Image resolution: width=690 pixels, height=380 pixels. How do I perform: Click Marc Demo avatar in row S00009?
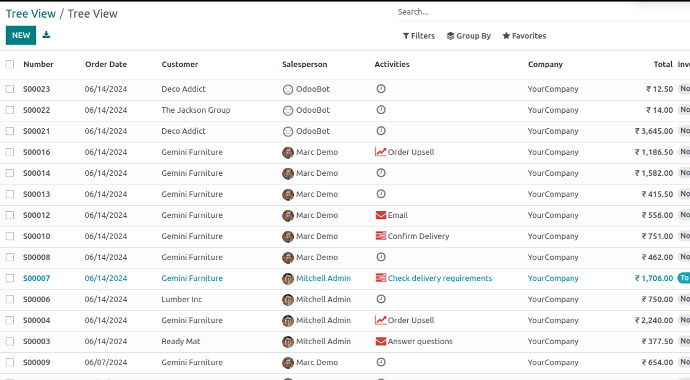coord(288,363)
